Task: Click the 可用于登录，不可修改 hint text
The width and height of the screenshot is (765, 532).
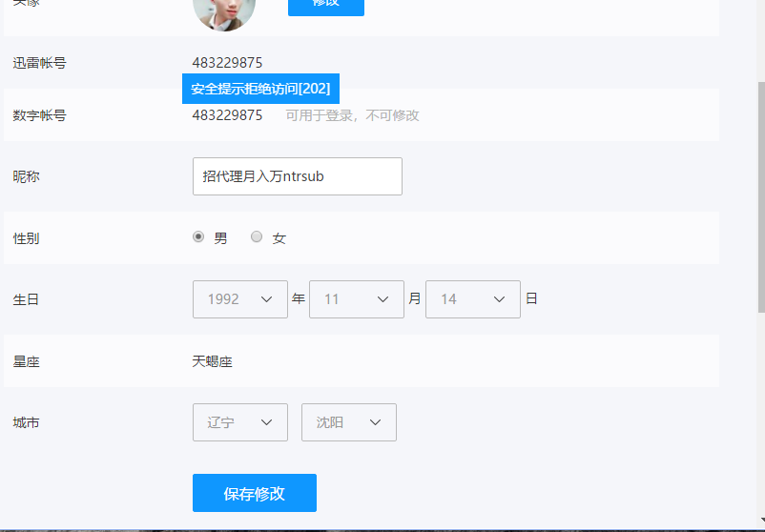Action: coord(352,115)
